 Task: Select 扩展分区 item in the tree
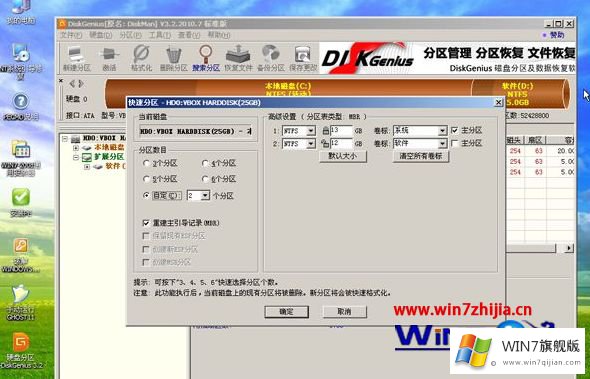click(108, 157)
